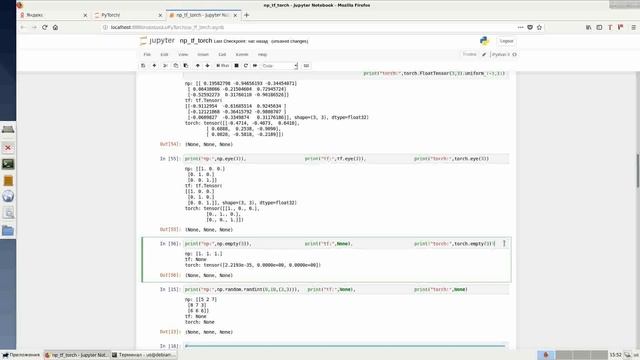This screenshot has width=640, height=360.
Task: Interrupt the kernel with the stop icon
Action: click(236, 66)
